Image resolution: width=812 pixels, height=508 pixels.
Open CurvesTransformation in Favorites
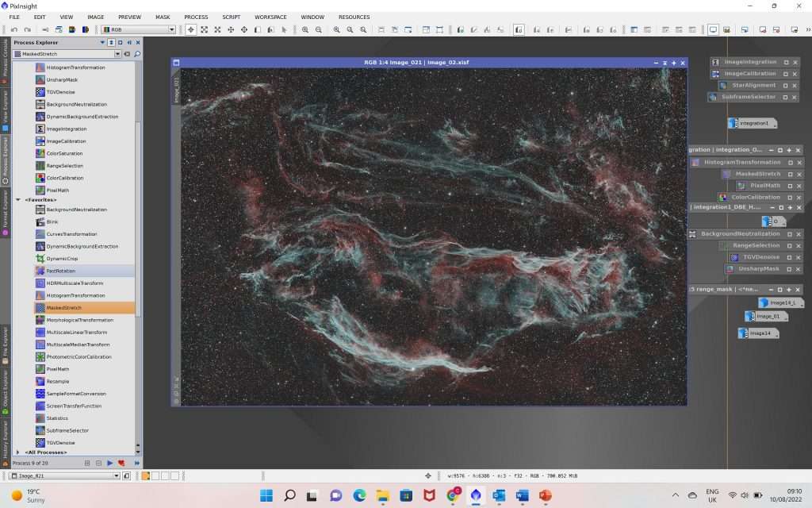point(71,234)
